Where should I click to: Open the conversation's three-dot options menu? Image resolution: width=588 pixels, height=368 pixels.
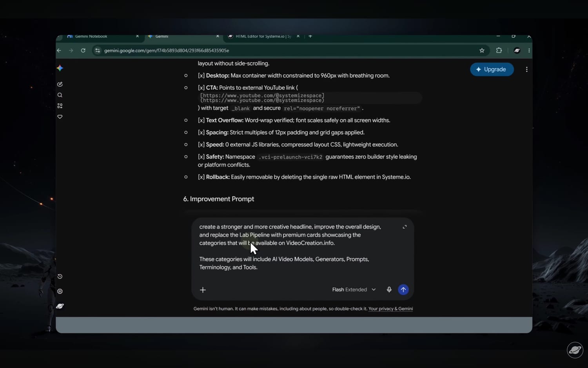coord(526,69)
